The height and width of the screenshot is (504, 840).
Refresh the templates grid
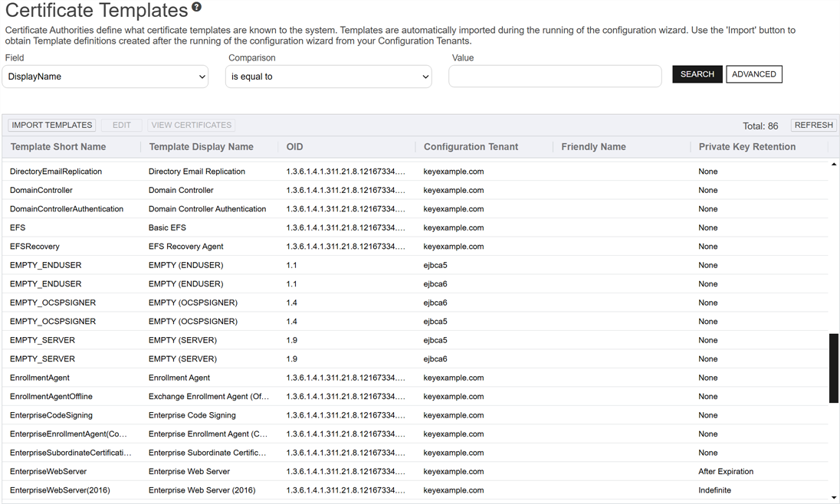point(813,125)
